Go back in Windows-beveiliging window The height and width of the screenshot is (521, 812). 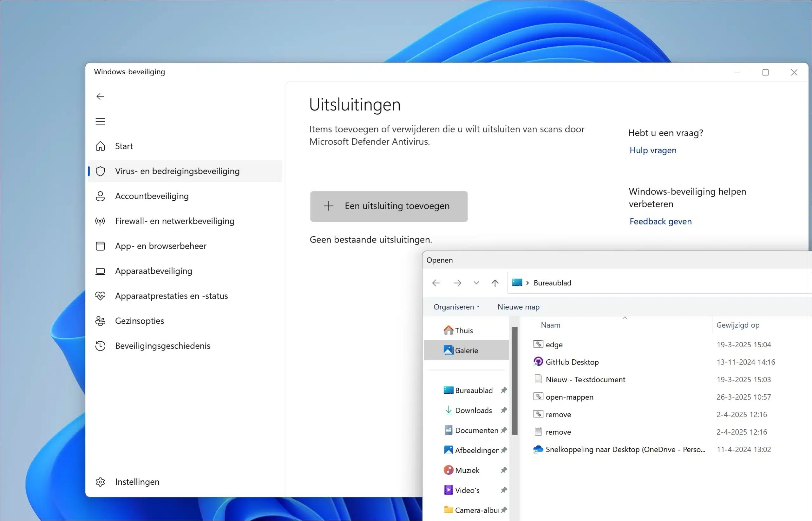tap(100, 97)
